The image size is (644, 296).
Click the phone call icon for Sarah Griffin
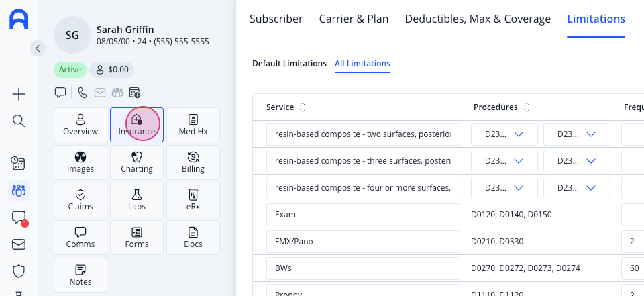point(82,93)
